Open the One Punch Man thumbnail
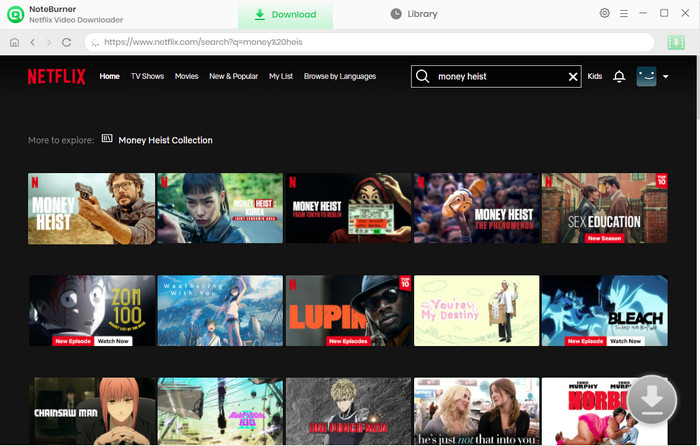This screenshot has width=700, height=446. tap(348, 411)
